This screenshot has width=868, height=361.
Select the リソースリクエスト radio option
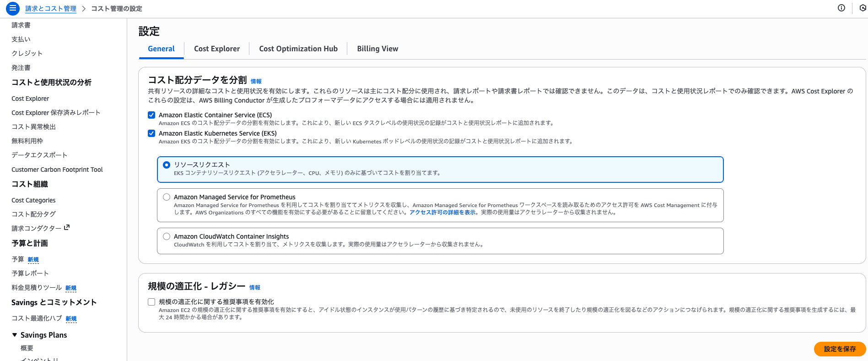point(167,165)
